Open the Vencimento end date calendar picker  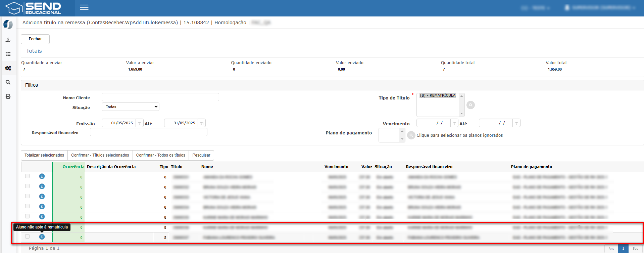pyautogui.click(x=516, y=123)
